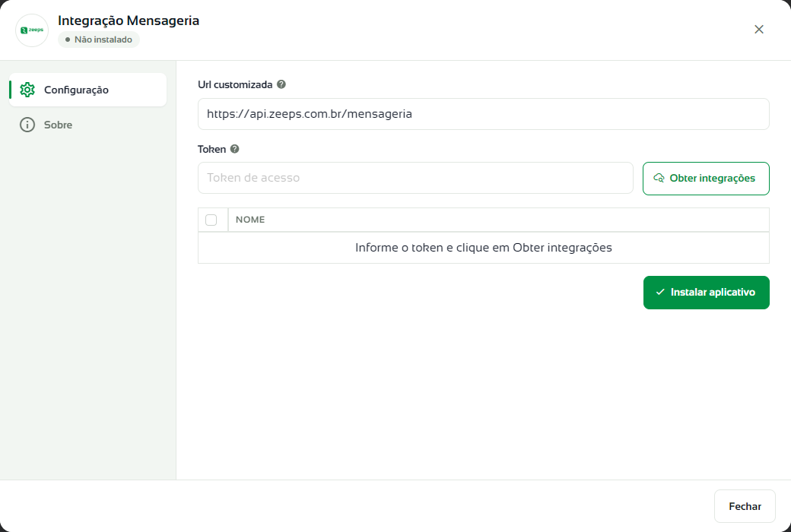Click the Instalar aplicativo button
Screen dimensions: 791x532
(707, 293)
